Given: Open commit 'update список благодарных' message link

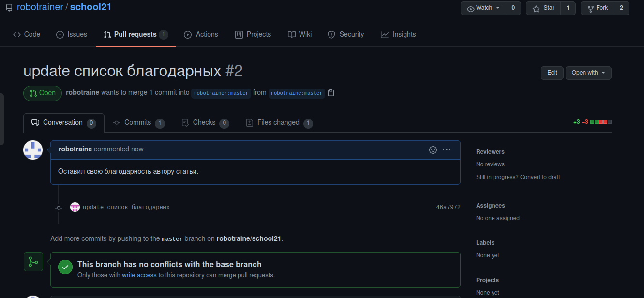Looking at the screenshot, I should pos(126,207).
